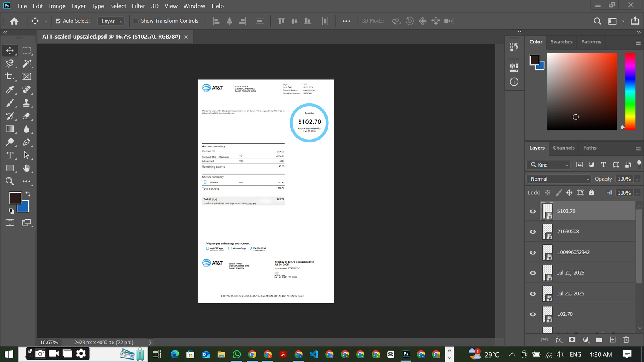Hide the $102.70 layer
This screenshot has width=644, height=362.
click(x=533, y=211)
